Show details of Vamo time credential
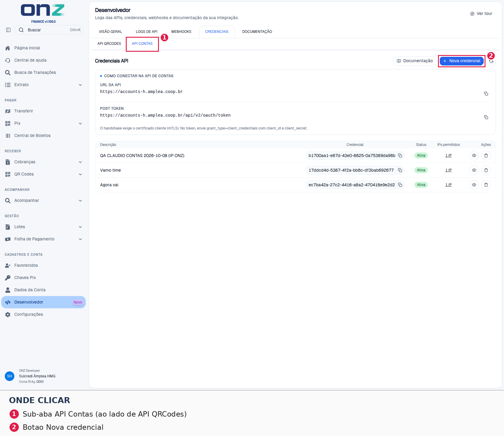Image resolution: width=504 pixels, height=436 pixels. pos(474,170)
